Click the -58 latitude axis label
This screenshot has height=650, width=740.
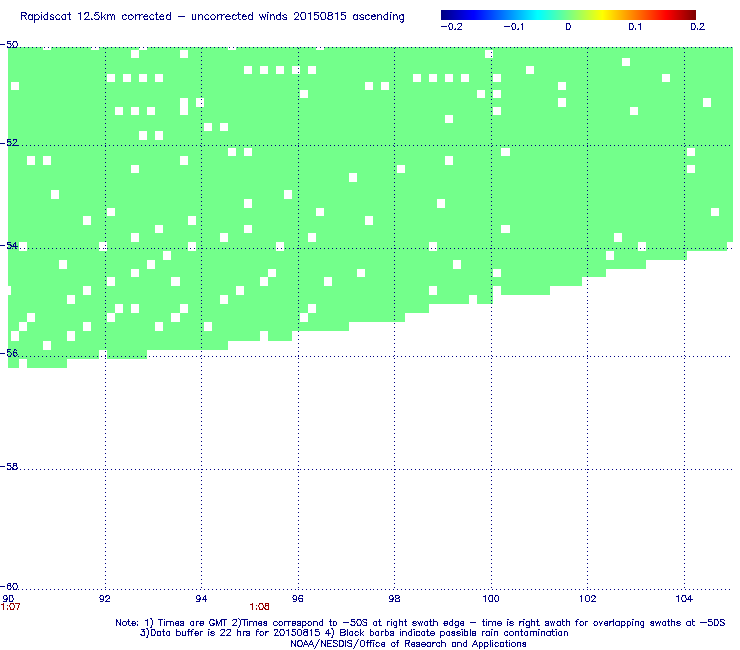click(9, 466)
